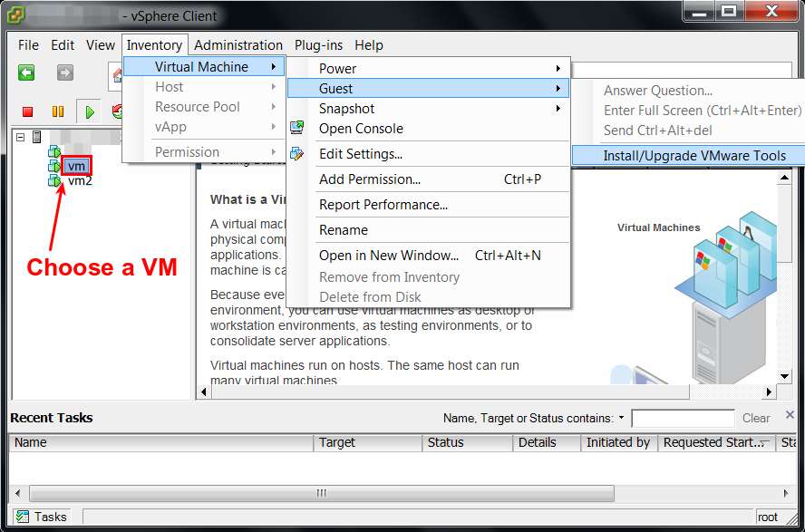Choose Install/Upgrade VMware Tools
This screenshot has height=532, width=805.
point(688,156)
